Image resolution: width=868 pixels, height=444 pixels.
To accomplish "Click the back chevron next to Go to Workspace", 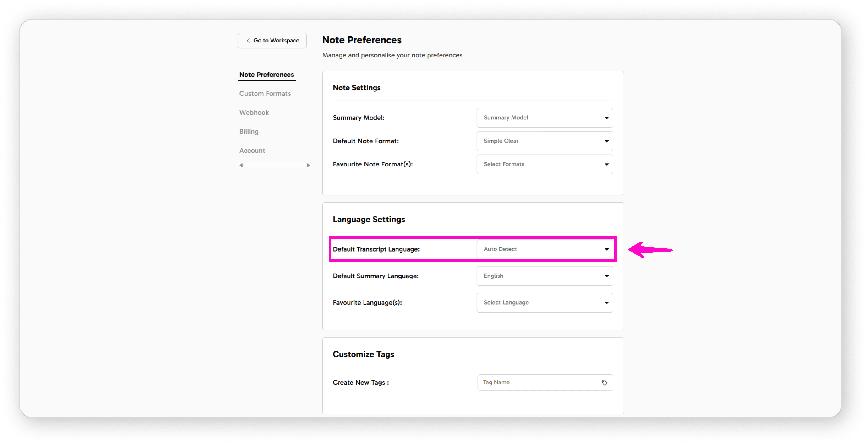I will (248, 40).
